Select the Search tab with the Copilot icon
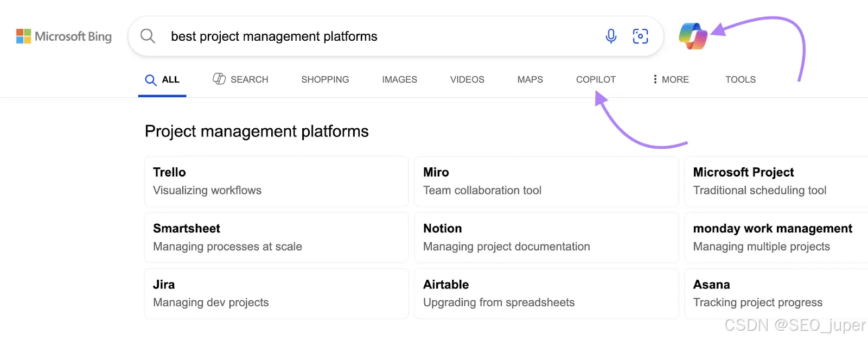Image resolution: width=868 pixels, height=340 pixels. tap(240, 79)
